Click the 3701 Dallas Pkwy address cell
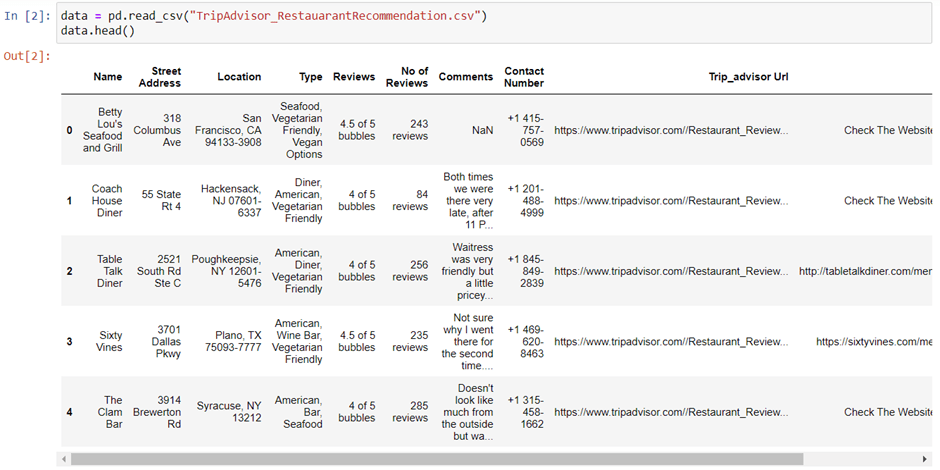Viewport: 940px width, 470px height. point(165,342)
